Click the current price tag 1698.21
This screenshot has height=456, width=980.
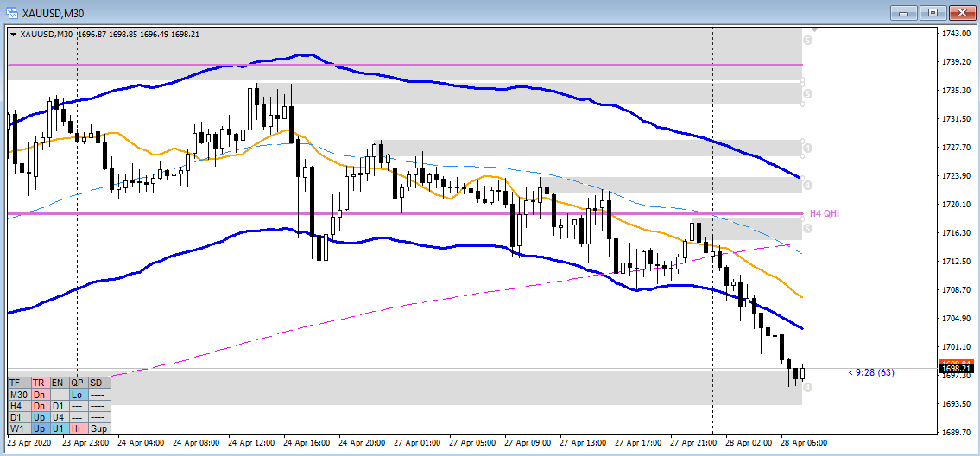click(956, 369)
